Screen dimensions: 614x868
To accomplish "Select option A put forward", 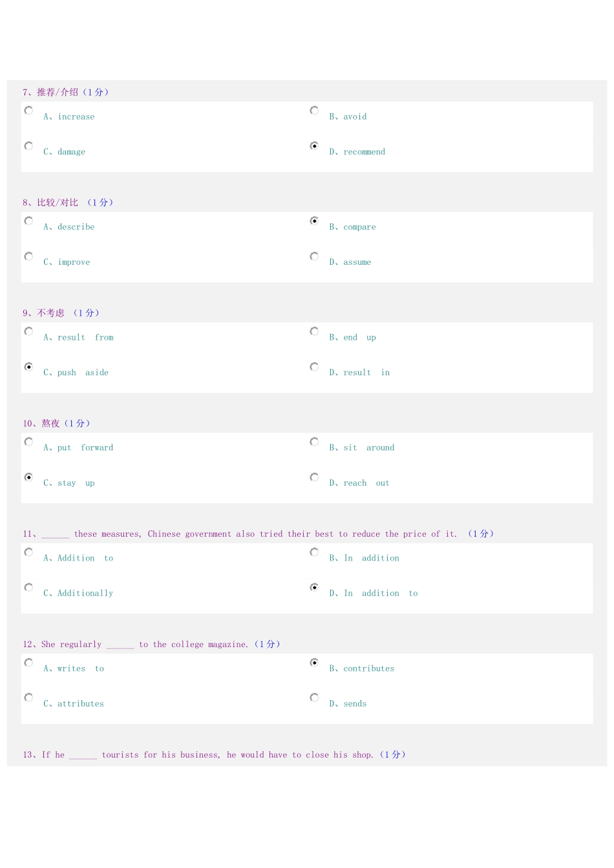I will pyautogui.click(x=28, y=442).
